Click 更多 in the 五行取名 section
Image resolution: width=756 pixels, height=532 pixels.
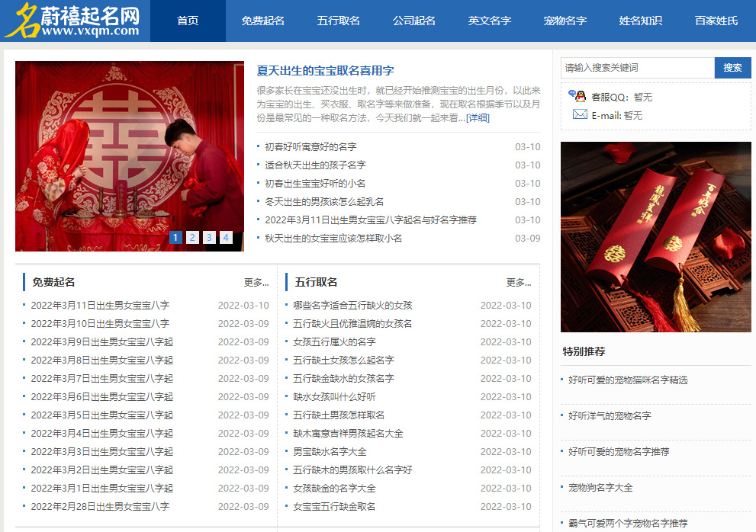(519, 282)
